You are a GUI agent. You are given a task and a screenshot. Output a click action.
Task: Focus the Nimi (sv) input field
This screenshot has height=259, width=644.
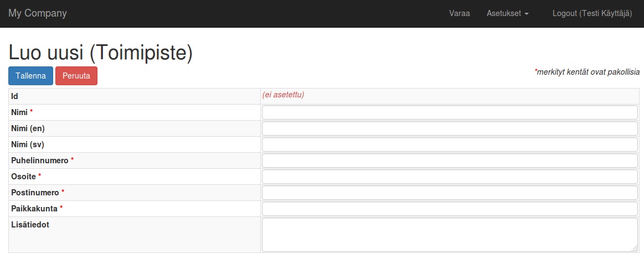pos(450,144)
